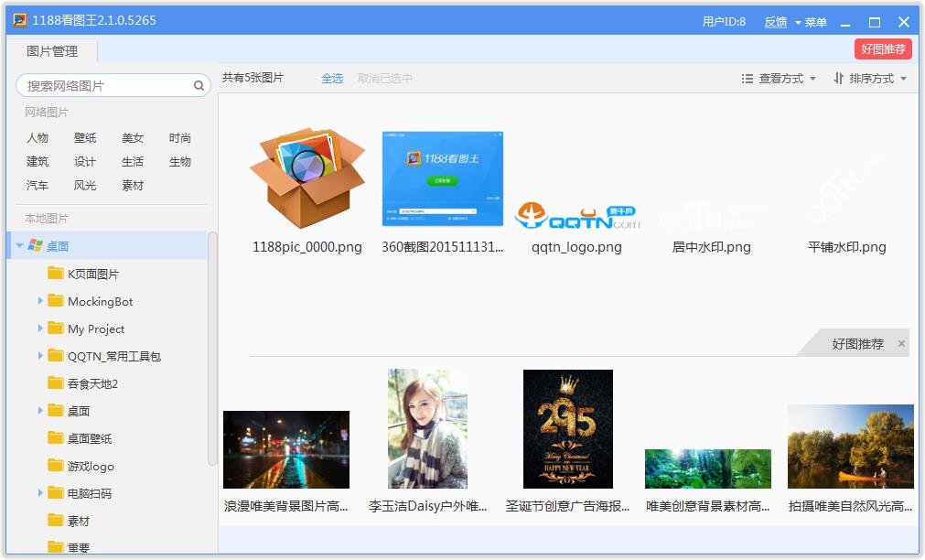Image resolution: width=925 pixels, height=560 pixels.
Task: Switch to the 图片管理 tab
Action: [52, 51]
